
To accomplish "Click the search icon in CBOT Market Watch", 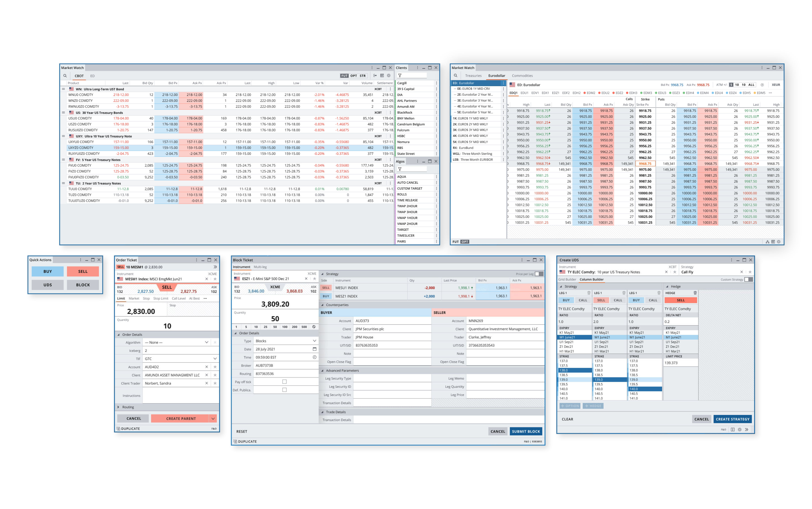I will click(65, 76).
